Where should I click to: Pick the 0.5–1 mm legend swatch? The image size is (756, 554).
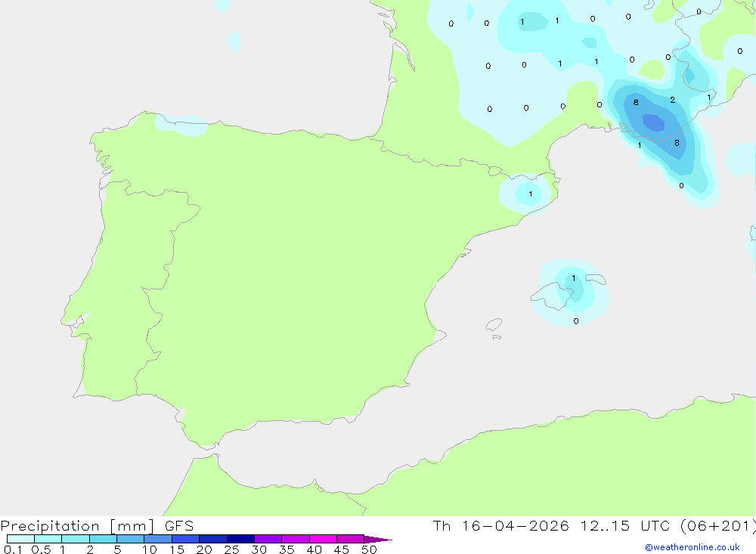point(48,539)
